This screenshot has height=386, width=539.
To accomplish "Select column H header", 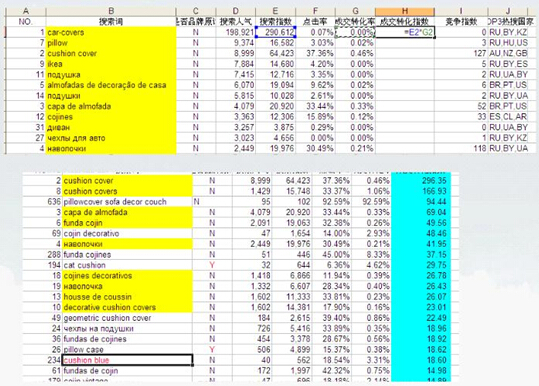I will coord(405,12).
